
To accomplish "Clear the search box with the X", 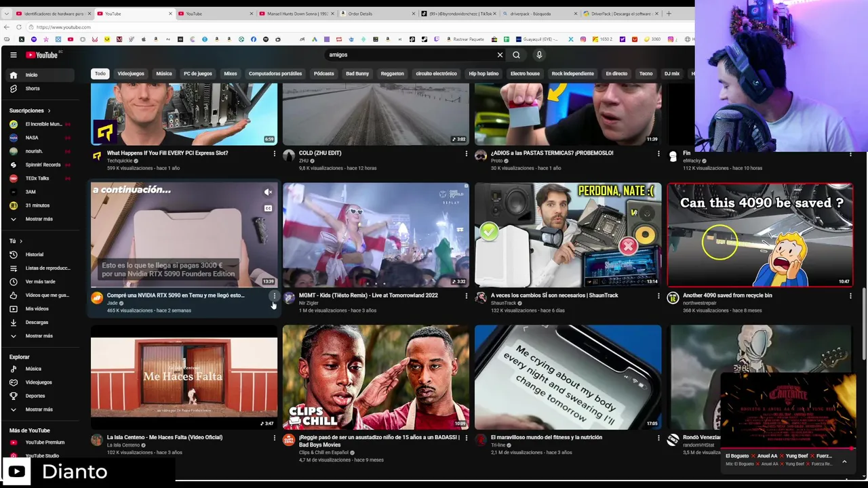I will [500, 55].
